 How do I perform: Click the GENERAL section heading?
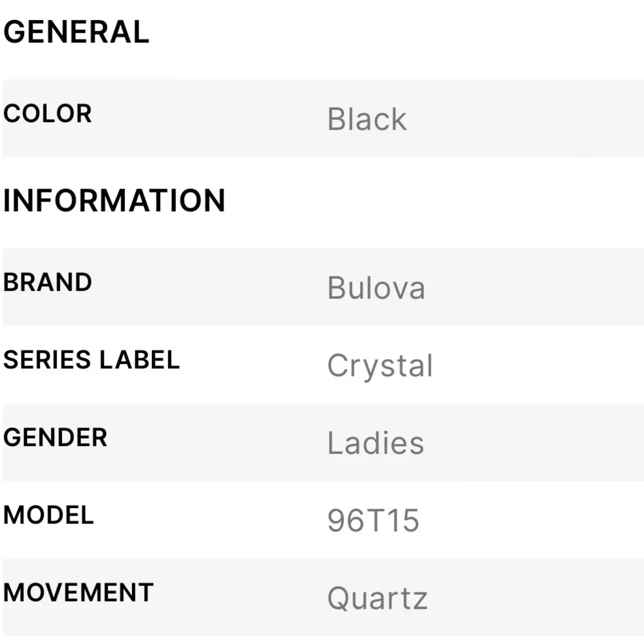(x=76, y=33)
